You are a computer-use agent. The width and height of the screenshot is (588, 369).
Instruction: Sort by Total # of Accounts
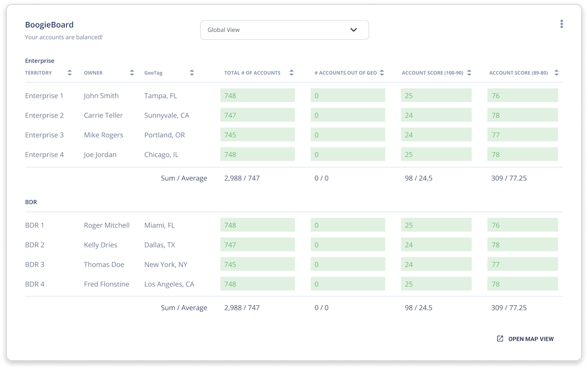click(x=292, y=73)
